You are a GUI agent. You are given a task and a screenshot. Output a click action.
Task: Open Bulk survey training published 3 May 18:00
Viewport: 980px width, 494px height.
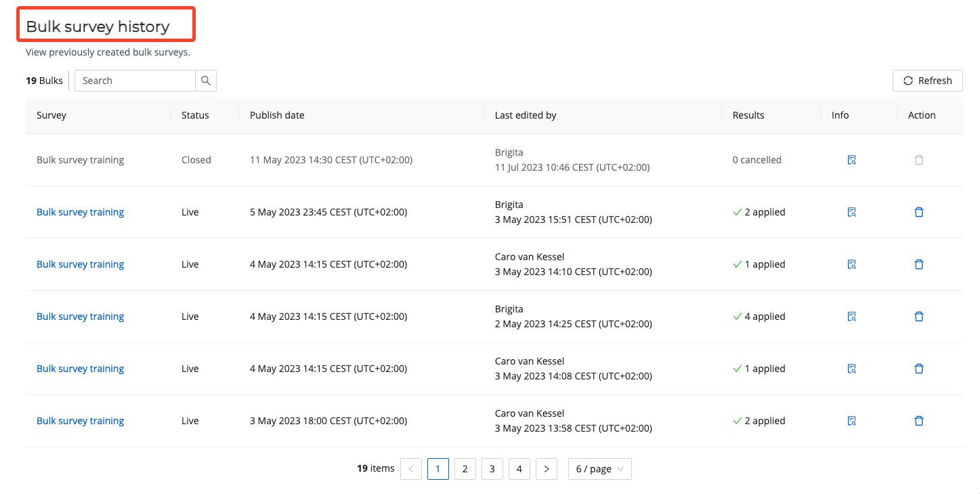(x=80, y=421)
